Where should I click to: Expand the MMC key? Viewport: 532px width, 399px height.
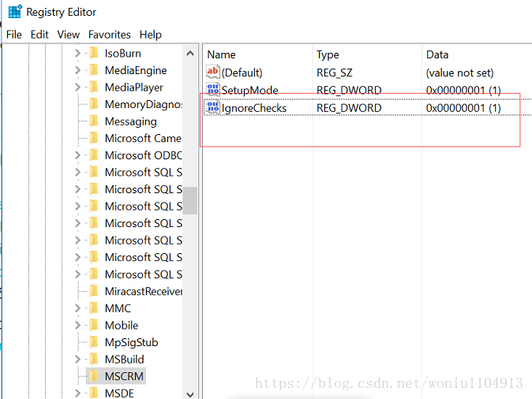click(x=77, y=308)
